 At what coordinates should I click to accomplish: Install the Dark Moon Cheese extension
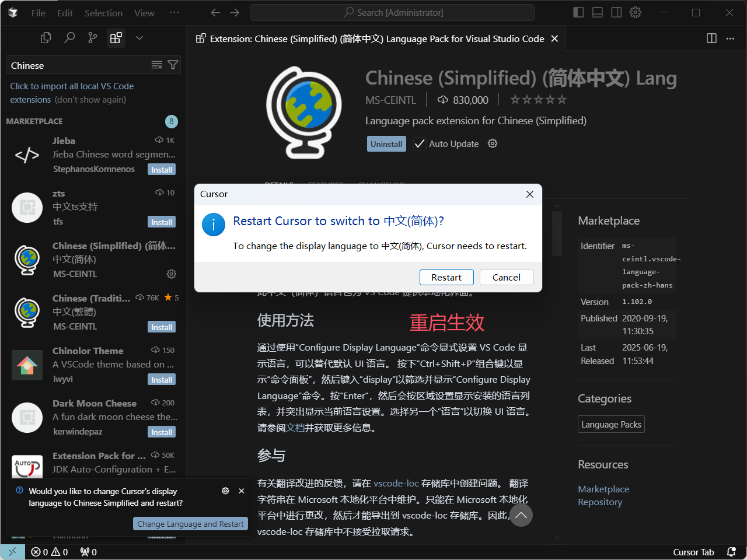click(x=162, y=432)
